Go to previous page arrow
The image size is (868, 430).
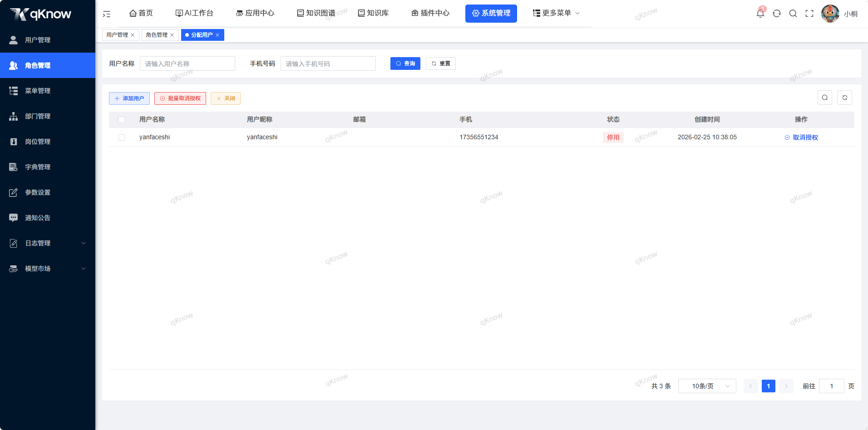click(x=751, y=386)
